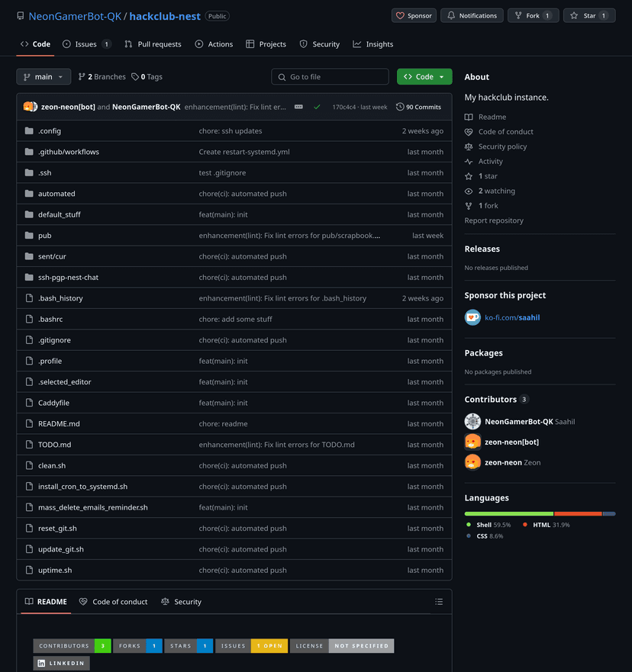The width and height of the screenshot is (632, 672).
Task: Click the zeon-neon[bot] avatar in commit bar
Action: point(30,107)
